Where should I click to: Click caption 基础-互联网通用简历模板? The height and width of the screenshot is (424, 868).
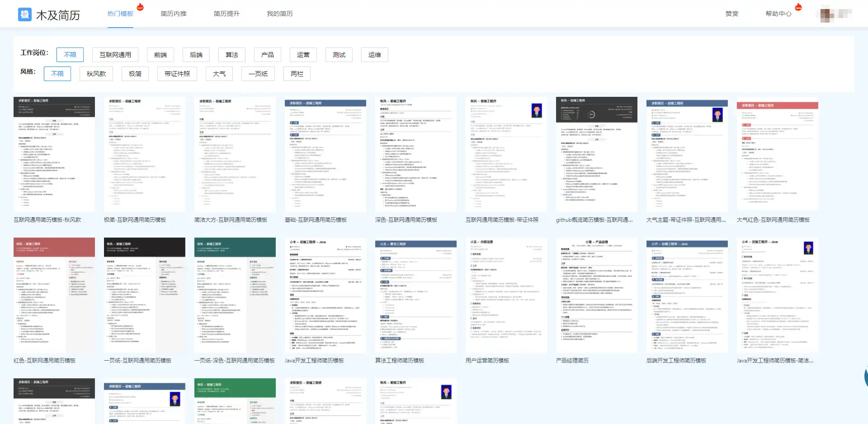point(316,220)
